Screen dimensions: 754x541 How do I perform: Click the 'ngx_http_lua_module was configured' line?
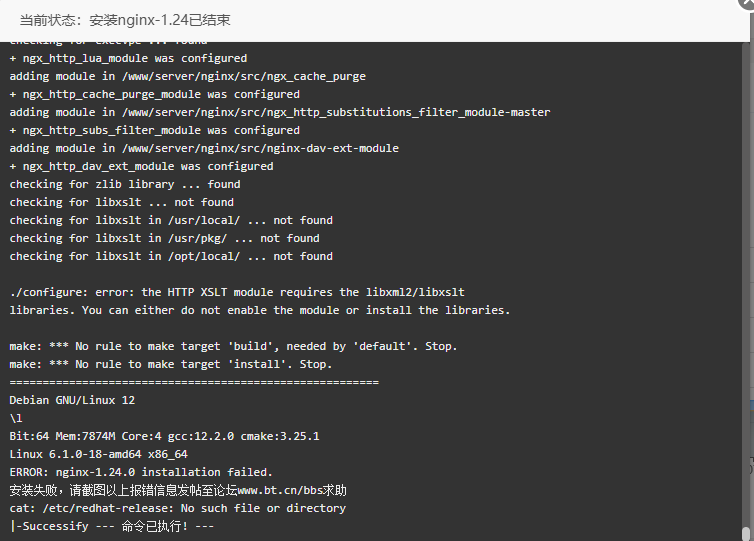point(128,58)
